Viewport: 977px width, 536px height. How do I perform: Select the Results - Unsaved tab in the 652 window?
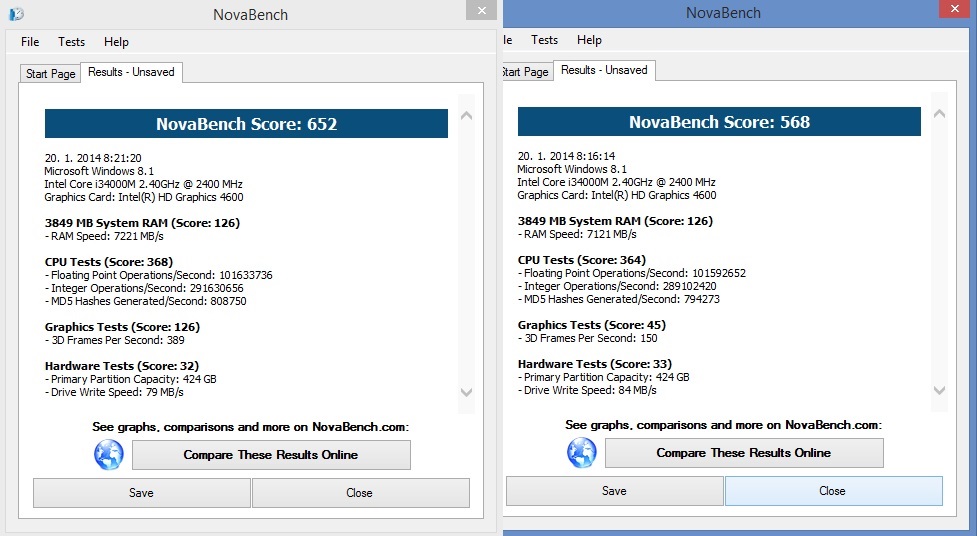click(x=131, y=72)
